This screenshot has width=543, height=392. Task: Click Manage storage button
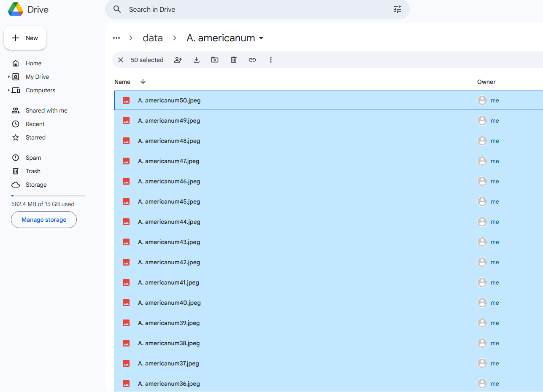pyautogui.click(x=44, y=220)
